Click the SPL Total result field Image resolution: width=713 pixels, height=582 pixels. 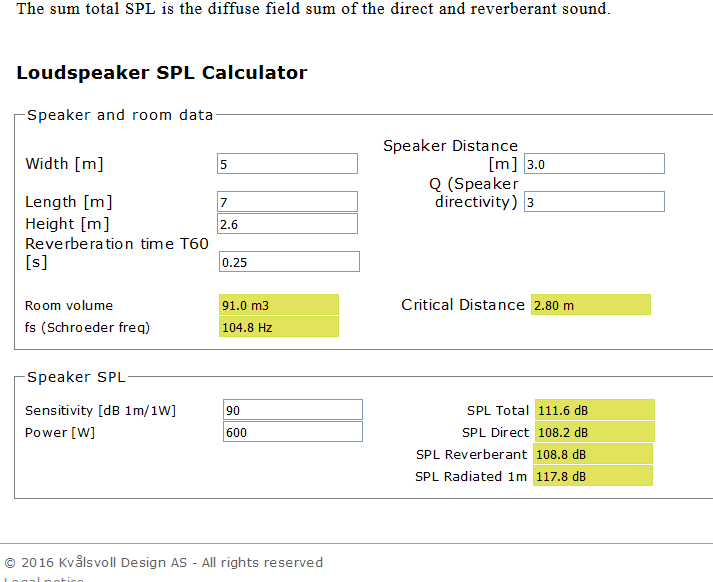pyautogui.click(x=594, y=410)
